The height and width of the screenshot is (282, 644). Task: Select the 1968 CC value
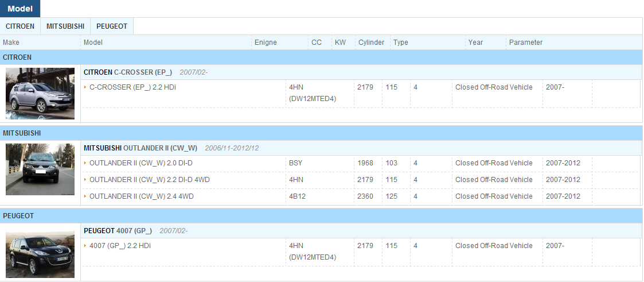click(365, 163)
